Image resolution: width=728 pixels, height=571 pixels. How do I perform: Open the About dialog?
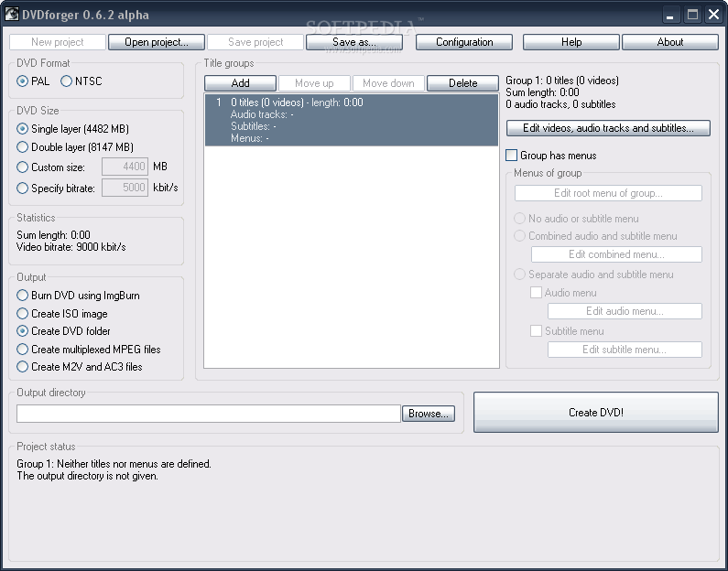670,42
